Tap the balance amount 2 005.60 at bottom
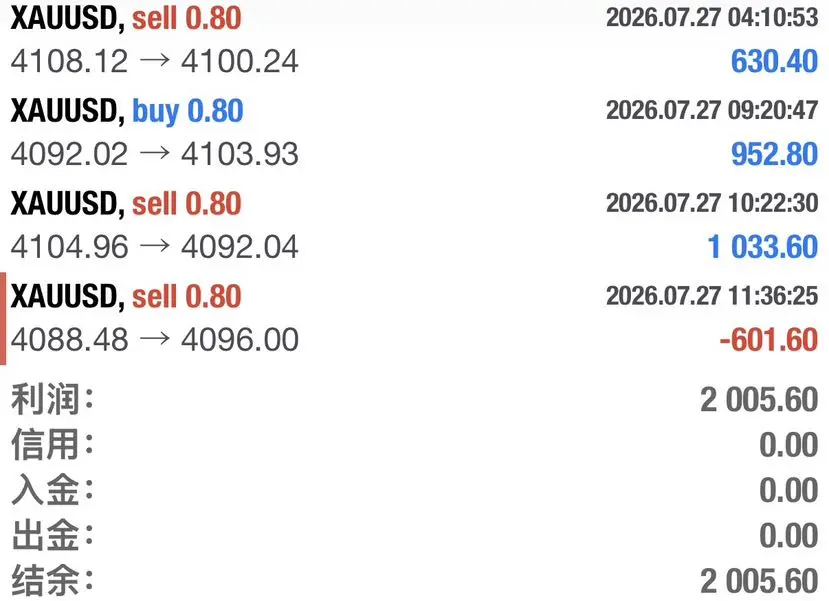Image resolution: width=829 pixels, height=601 pixels. click(x=759, y=581)
